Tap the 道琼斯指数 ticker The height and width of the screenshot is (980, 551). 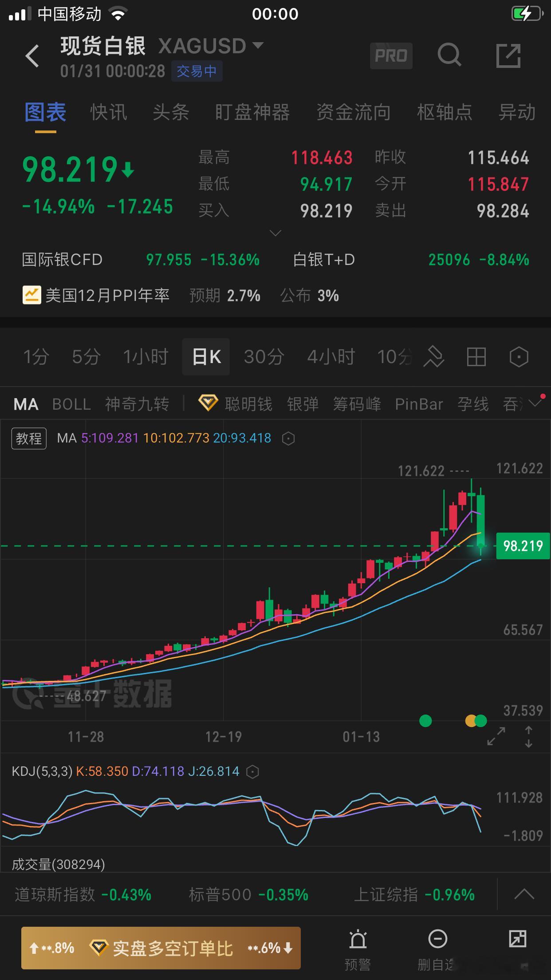click(83, 894)
